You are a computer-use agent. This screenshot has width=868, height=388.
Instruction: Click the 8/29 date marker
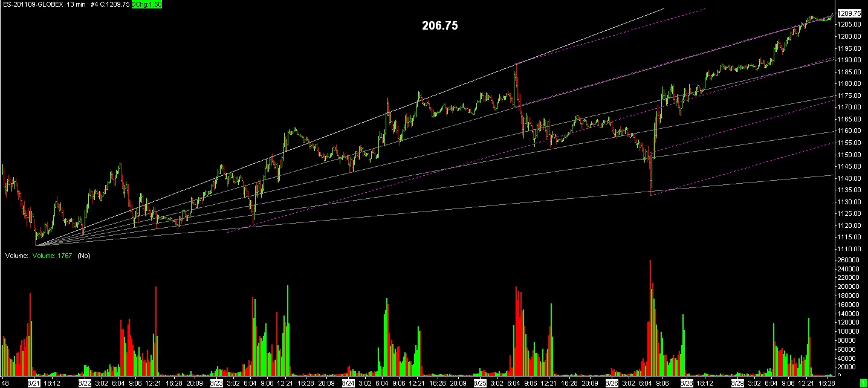(737, 383)
